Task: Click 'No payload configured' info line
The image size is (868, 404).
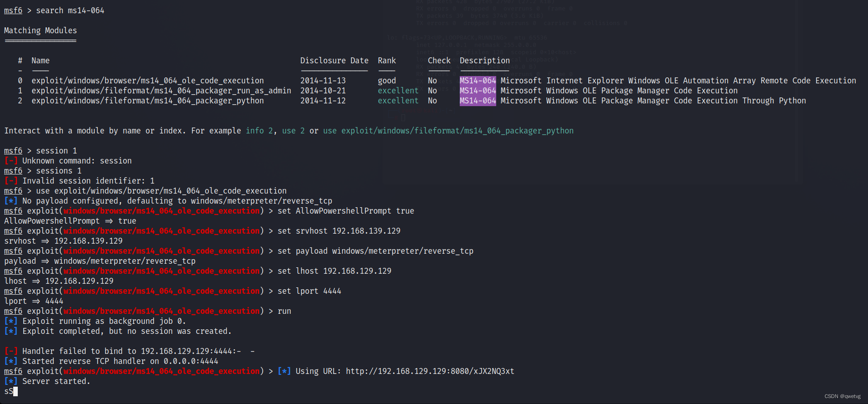Action: coord(168,201)
